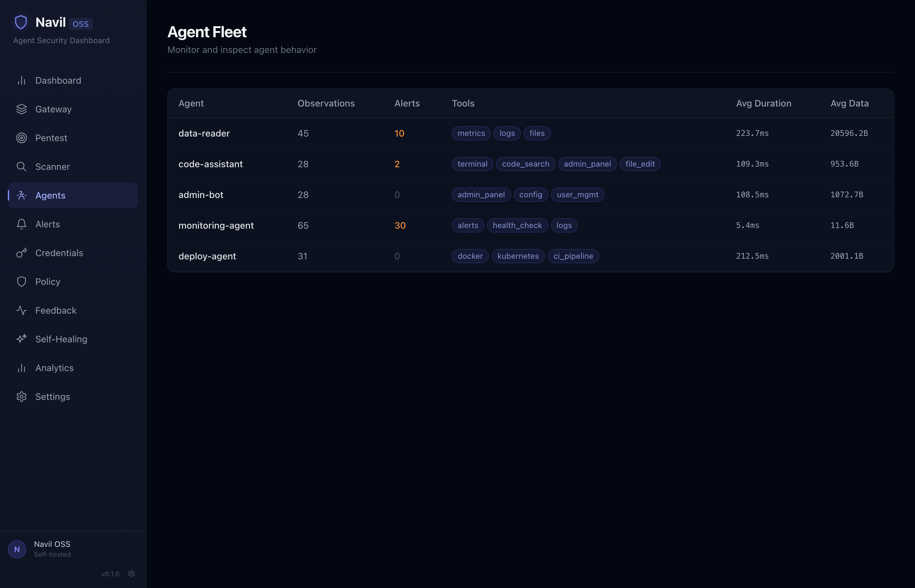Click the Alerts bell icon
Image resolution: width=915 pixels, height=588 pixels.
click(21, 224)
